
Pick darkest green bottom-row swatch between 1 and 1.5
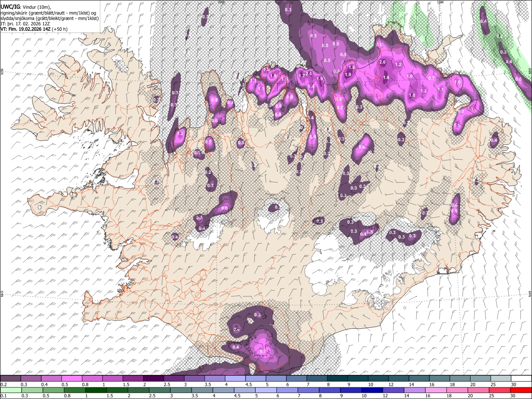pyautogui.click(x=96, y=390)
